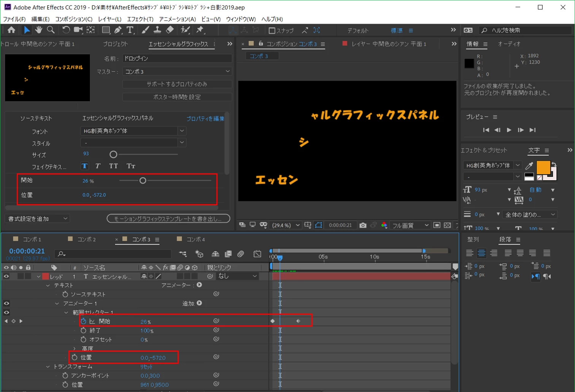Click リセット link for transform

click(146, 367)
